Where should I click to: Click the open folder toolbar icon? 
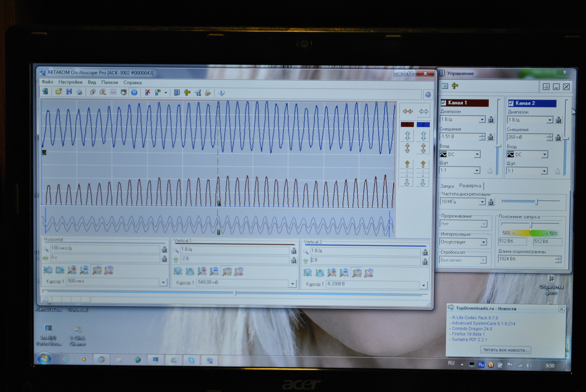(x=59, y=92)
